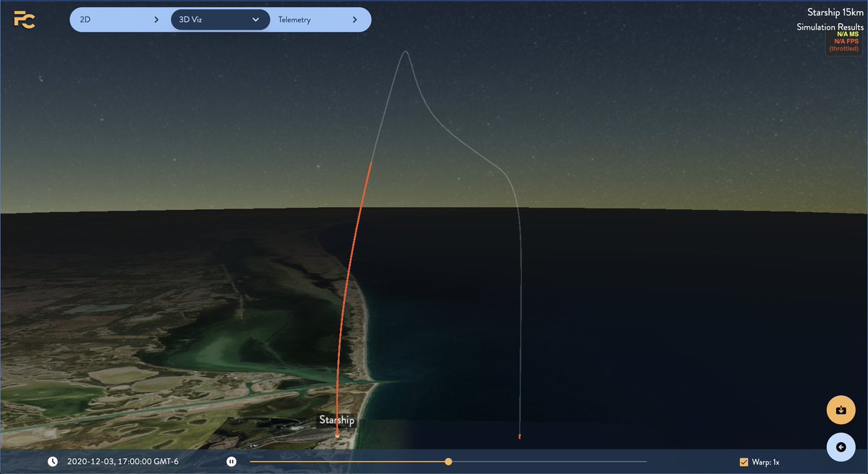Click the Starship launch site marker
Image resolution: width=868 pixels, height=474 pixels.
(x=337, y=435)
